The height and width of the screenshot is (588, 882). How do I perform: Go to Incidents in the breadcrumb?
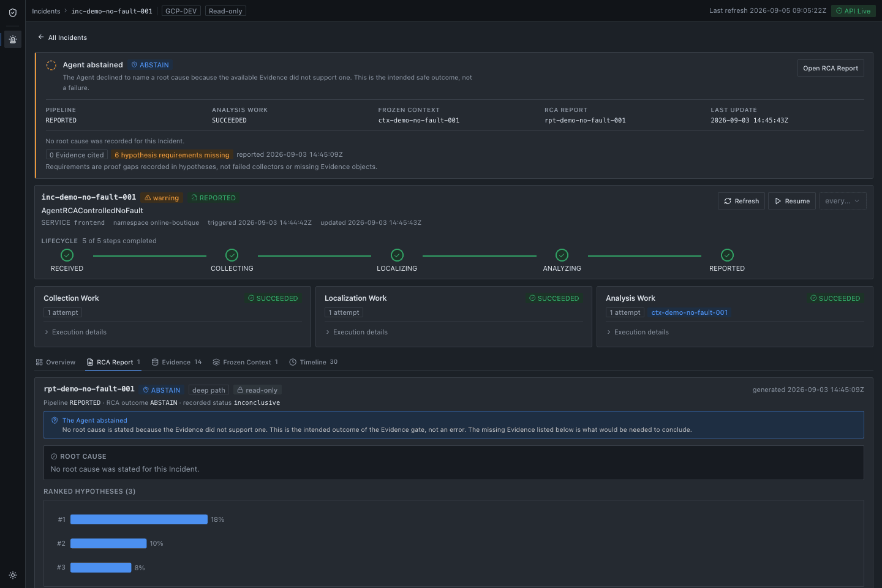point(46,11)
